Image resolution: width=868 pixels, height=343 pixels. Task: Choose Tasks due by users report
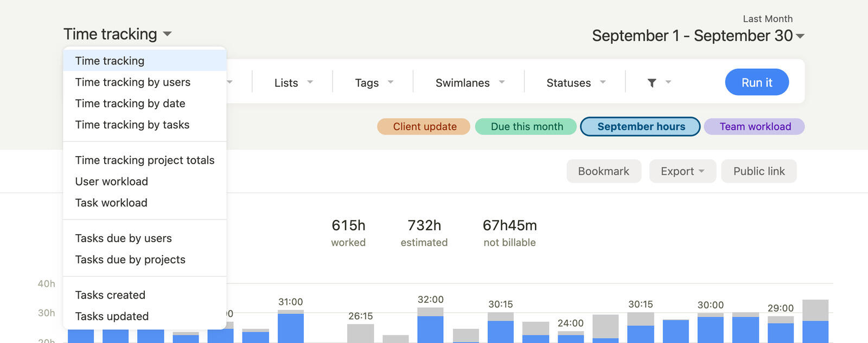point(144,238)
